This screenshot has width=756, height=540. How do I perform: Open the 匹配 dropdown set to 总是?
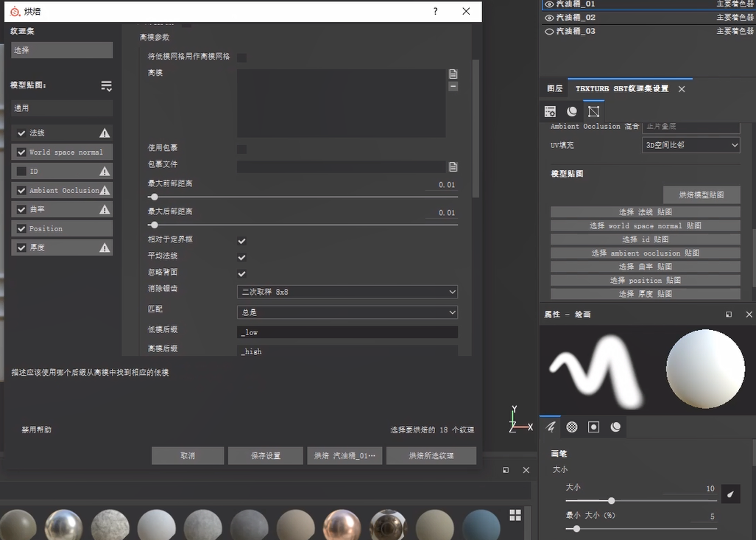pyautogui.click(x=347, y=312)
